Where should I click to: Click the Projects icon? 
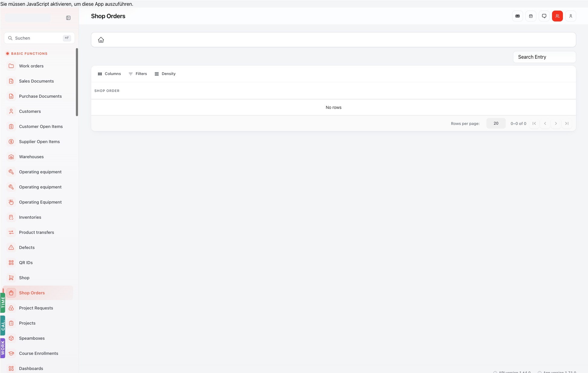(x=11, y=323)
